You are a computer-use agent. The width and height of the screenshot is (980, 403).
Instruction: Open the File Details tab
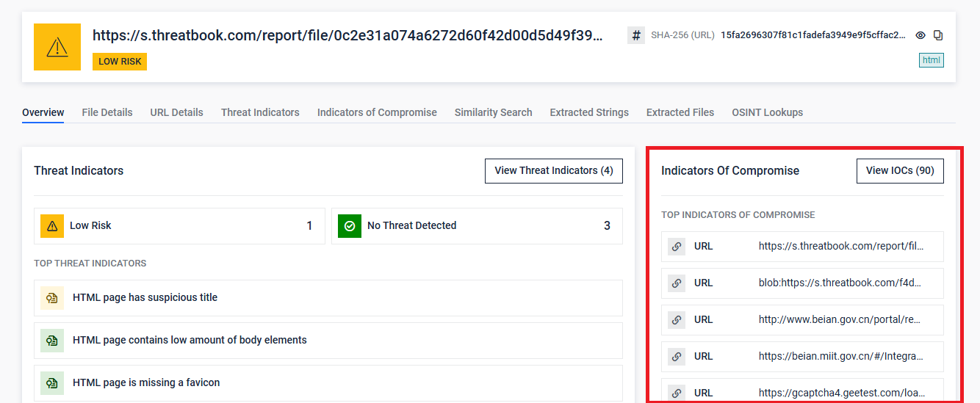click(107, 112)
